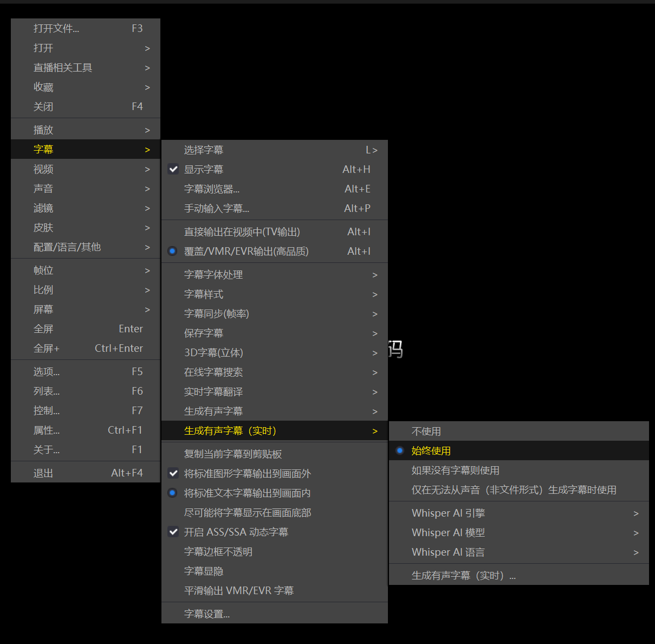Select 复制当前字幕到剪贴板 menu item
The width and height of the screenshot is (655, 644).
click(x=233, y=454)
